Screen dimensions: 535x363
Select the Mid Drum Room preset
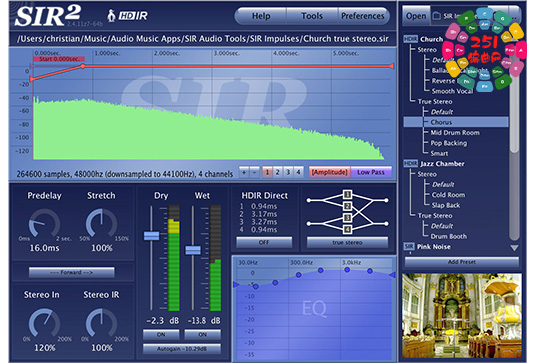(x=455, y=133)
